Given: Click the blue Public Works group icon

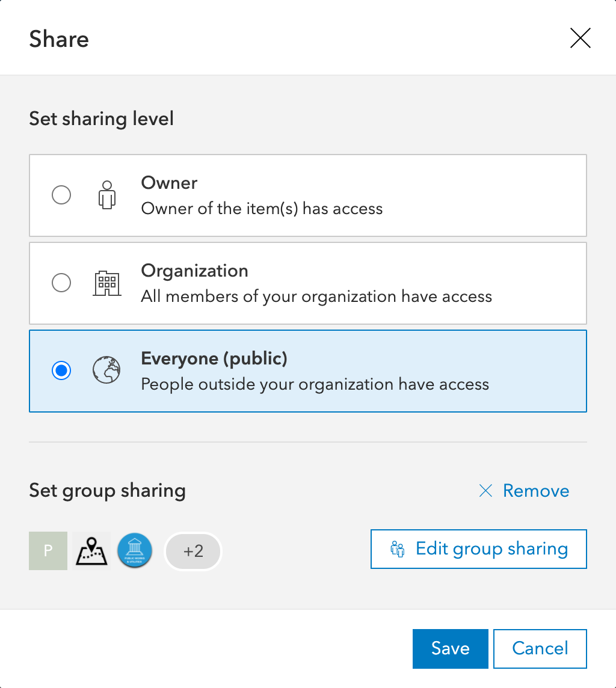Looking at the screenshot, I should [x=135, y=551].
